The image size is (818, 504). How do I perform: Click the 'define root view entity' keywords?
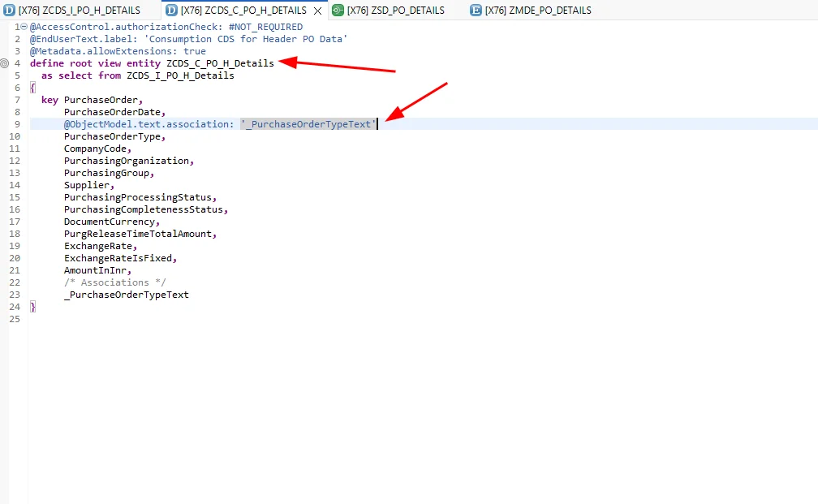click(95, 63)
